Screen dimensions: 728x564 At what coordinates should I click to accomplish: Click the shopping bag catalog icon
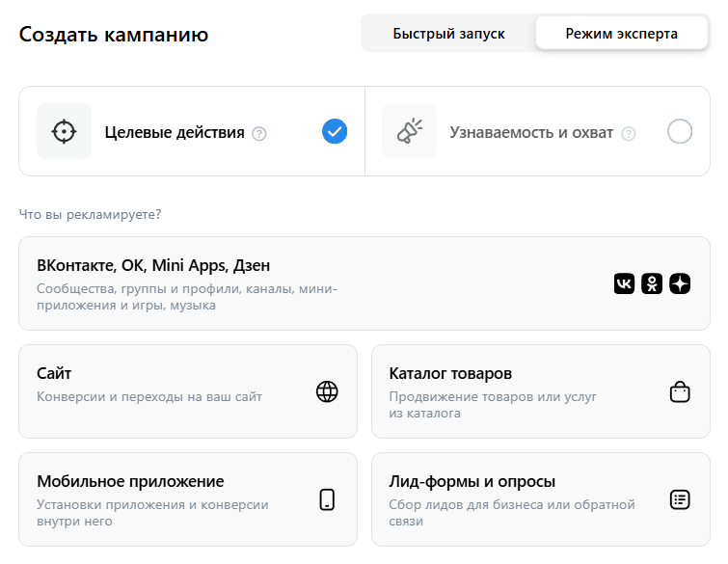[680, 391]
